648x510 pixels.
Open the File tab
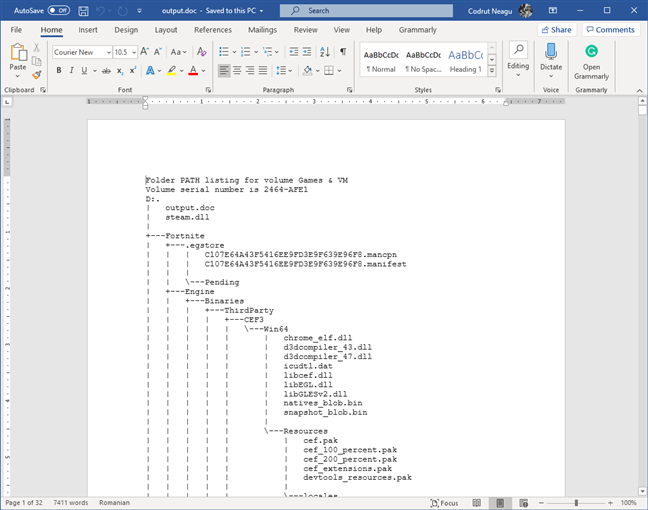click(16, 30)
